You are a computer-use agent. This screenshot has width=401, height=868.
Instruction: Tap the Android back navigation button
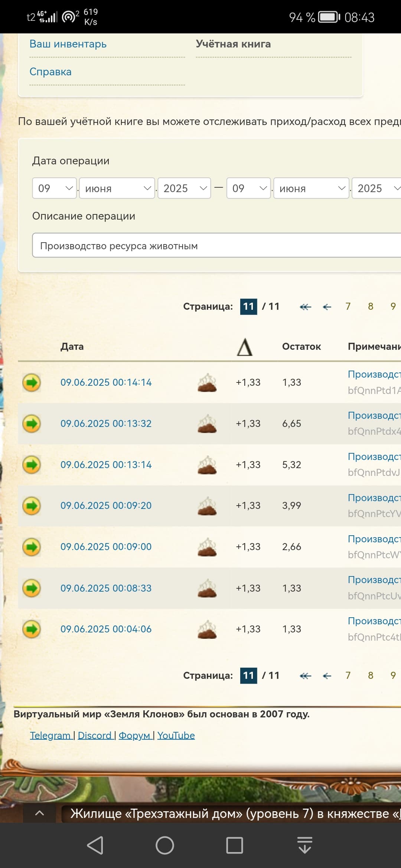click(95, 845)
